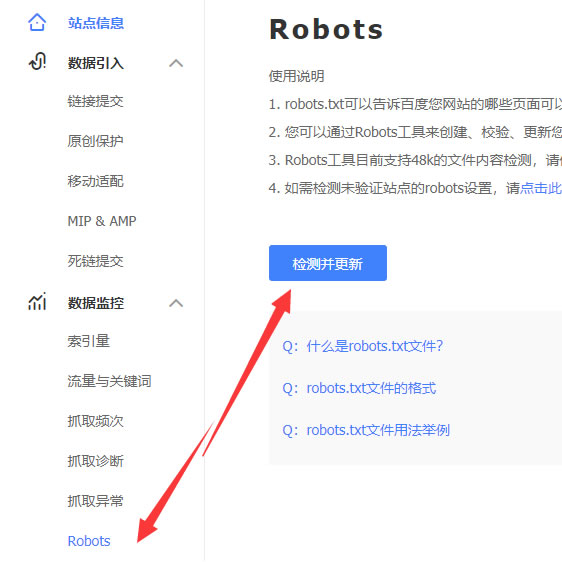Click the link icon beside 数据引入
Screen dimensions: 562x562
coord(37,61)
